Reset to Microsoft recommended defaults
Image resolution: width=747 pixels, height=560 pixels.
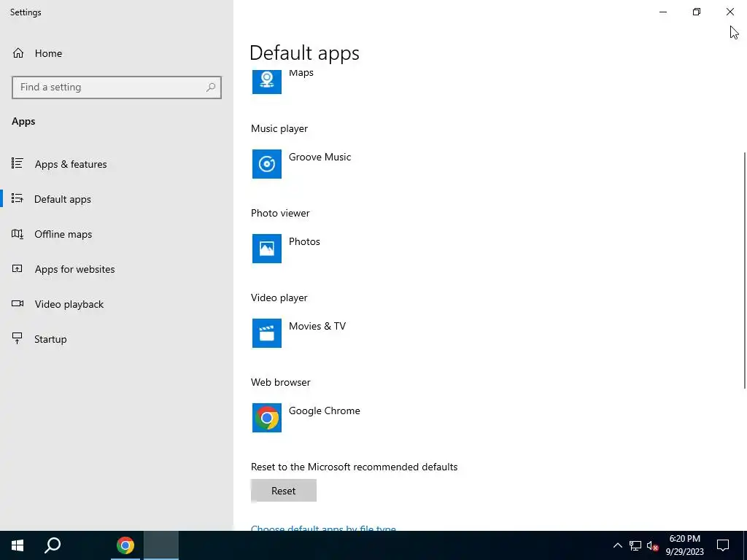(x=284, y=491)
